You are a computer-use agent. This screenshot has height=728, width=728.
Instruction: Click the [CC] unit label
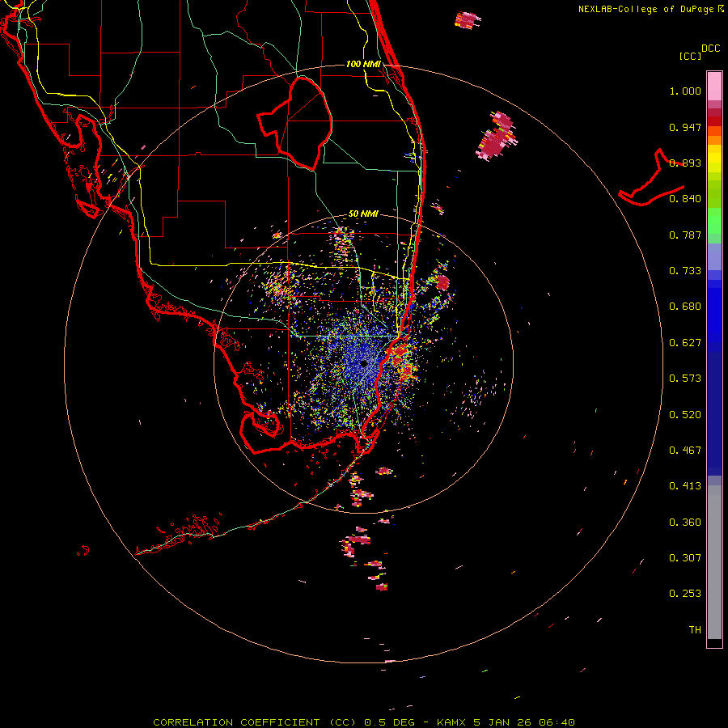690,56
